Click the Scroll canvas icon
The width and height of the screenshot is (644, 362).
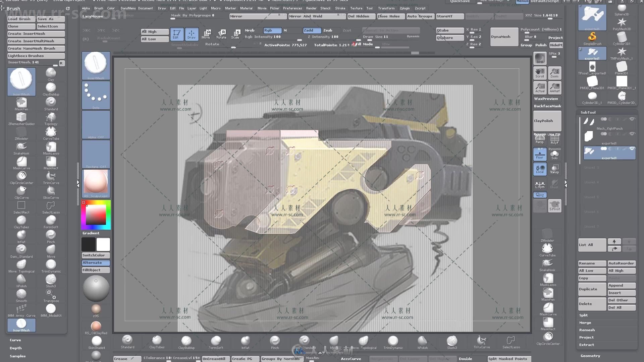coord(540,73)
